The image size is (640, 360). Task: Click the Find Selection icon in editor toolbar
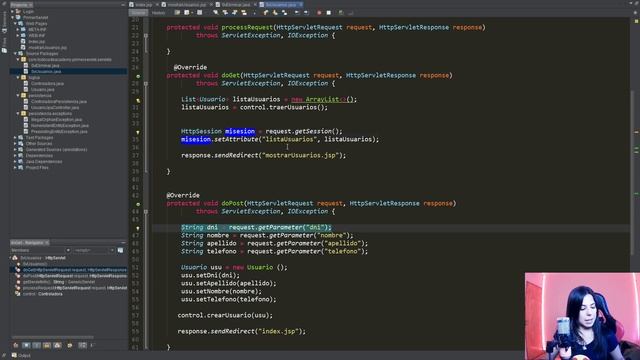point(216,13)
